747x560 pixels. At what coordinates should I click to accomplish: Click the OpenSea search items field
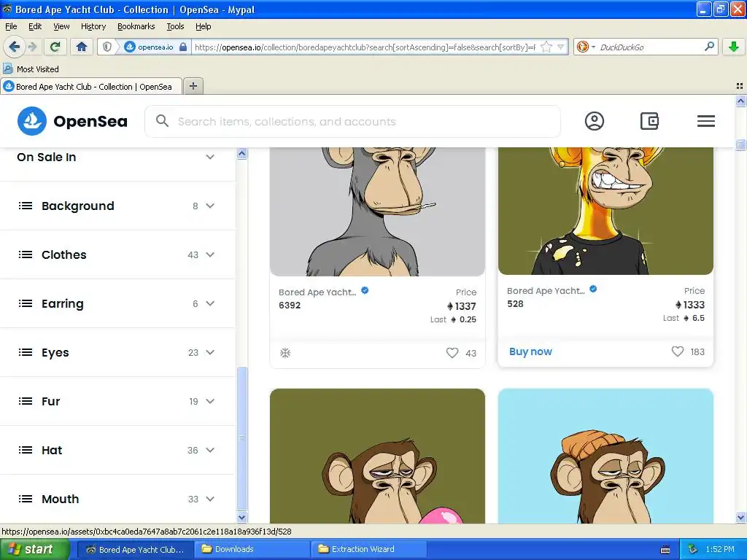[352, 122]
